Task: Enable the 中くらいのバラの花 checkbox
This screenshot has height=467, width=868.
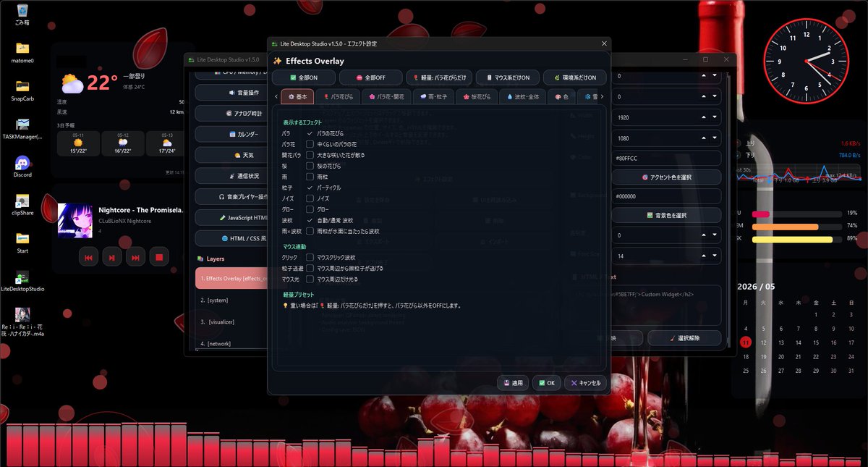Action: 310,144
